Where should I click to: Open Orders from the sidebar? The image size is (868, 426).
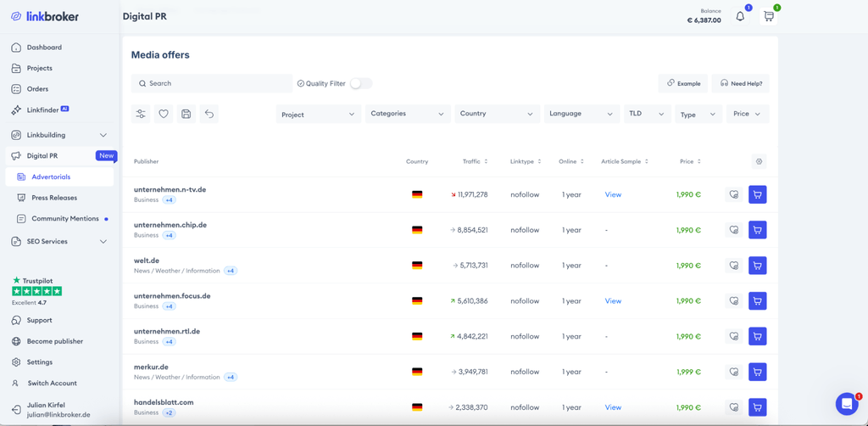pyautogui.click(x=37, y=89)
